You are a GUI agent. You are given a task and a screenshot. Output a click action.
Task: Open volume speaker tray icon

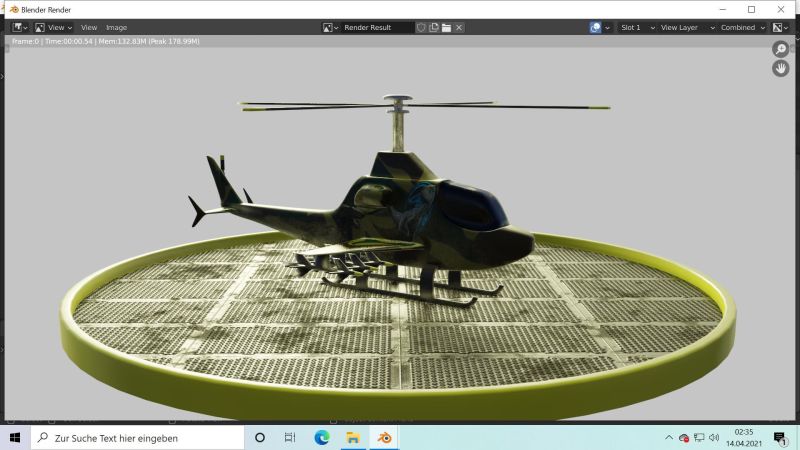pyautogui.click(x=714, y=438)
